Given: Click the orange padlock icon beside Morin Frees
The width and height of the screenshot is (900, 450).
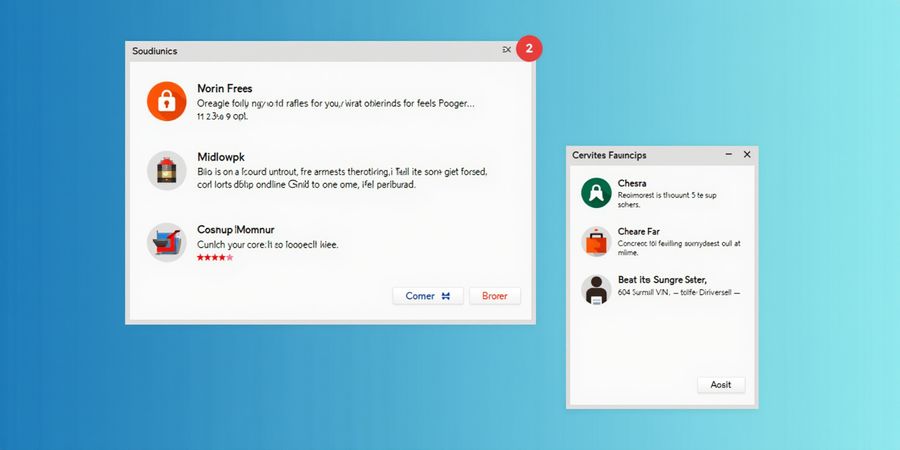Looking at the screenshot, I should (166, 101).
